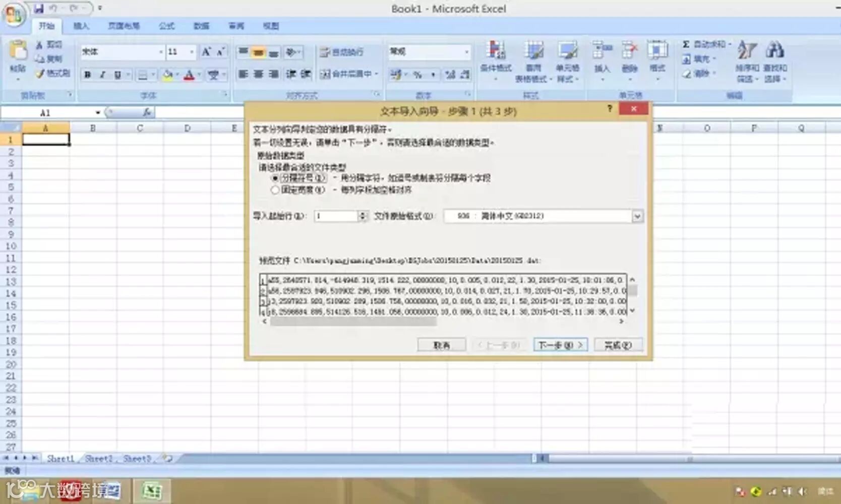The height and width of the screenshot is (504, 841).
Task: Open the Office button menu
Action: (14, 14)
